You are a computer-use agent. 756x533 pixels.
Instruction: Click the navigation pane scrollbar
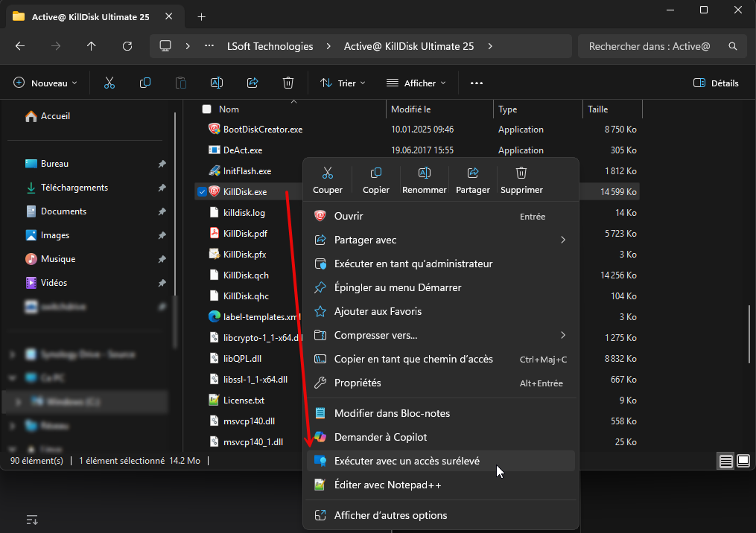click(175, 203)
